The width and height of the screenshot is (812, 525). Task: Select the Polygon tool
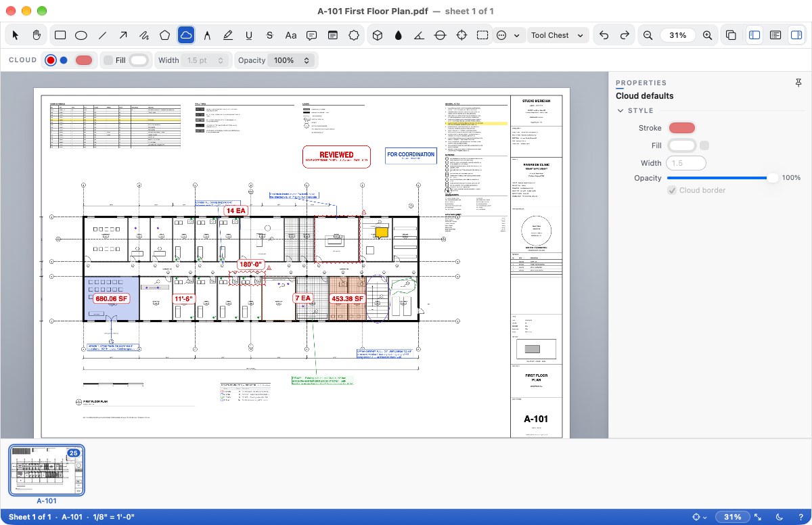pos(165,35)
